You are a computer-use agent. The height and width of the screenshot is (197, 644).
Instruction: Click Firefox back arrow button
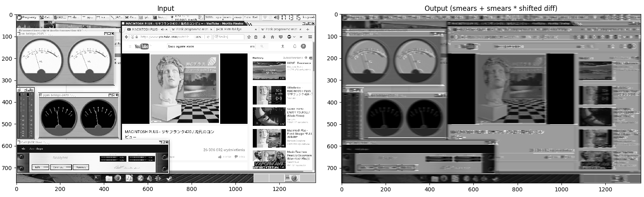coord(126,37)
